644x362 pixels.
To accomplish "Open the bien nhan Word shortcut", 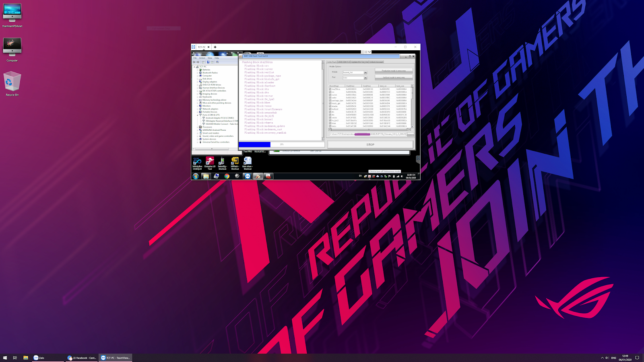I will tap(247, 163).
